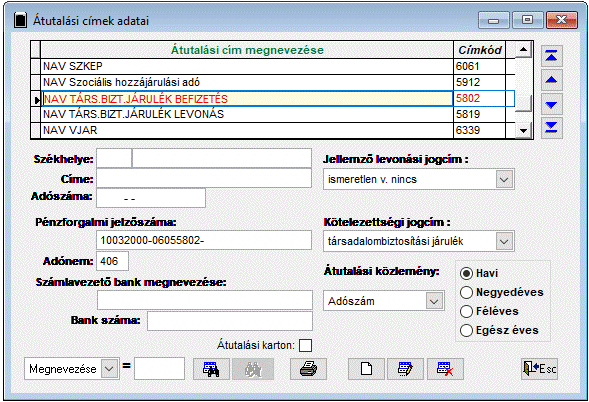The image size is (589, 402).
Task: Jump to first record with top arrow
Action: [x=551, y=56]
